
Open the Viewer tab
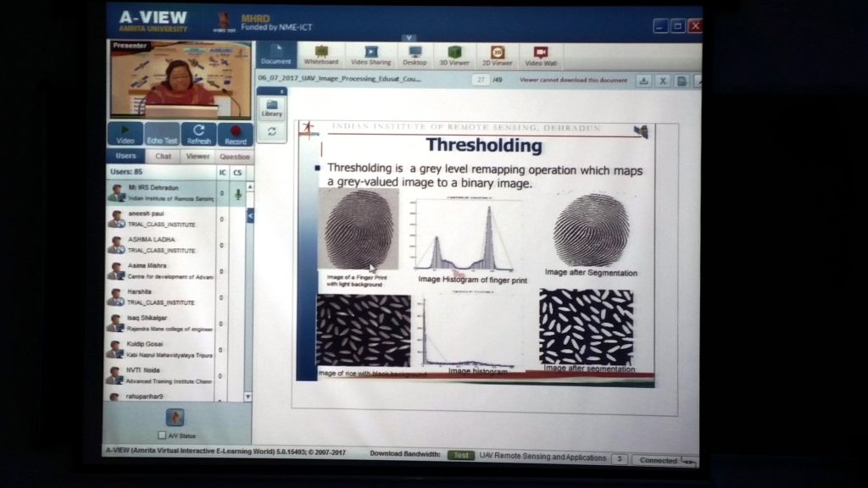click(198, 157)
